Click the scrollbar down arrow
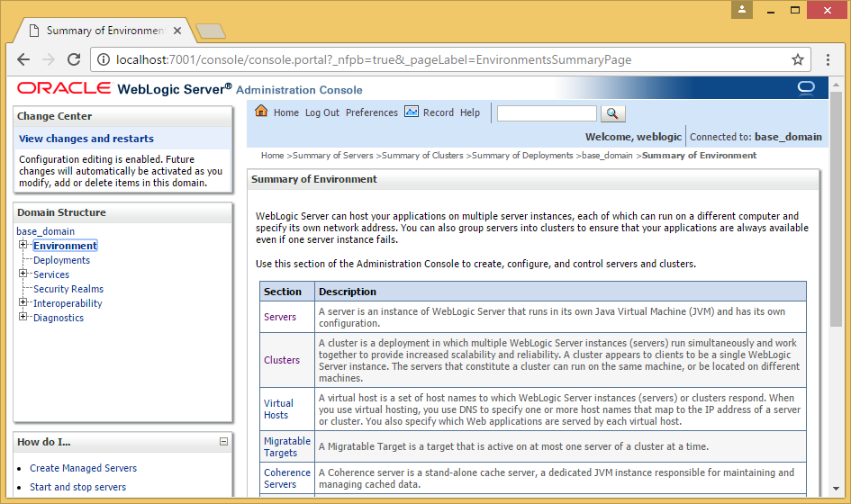 click(836, 489)
